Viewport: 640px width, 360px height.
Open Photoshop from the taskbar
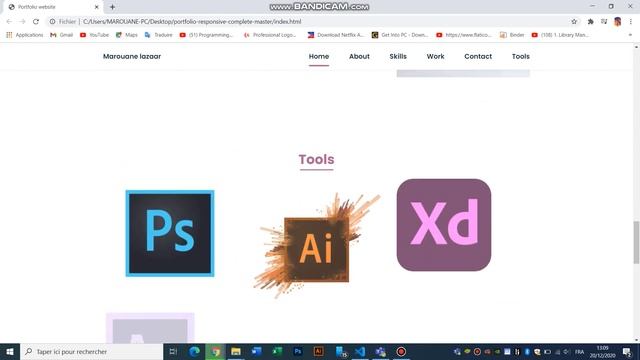[298, 351]
